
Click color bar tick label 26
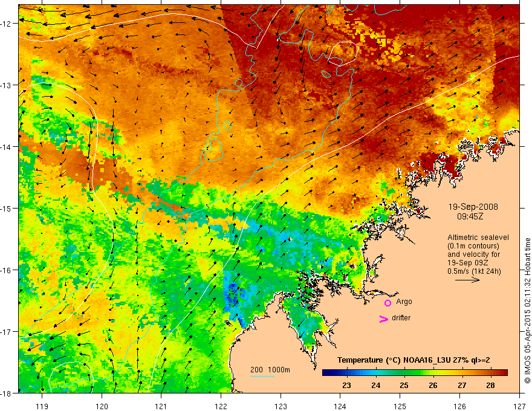click(433, 386)
